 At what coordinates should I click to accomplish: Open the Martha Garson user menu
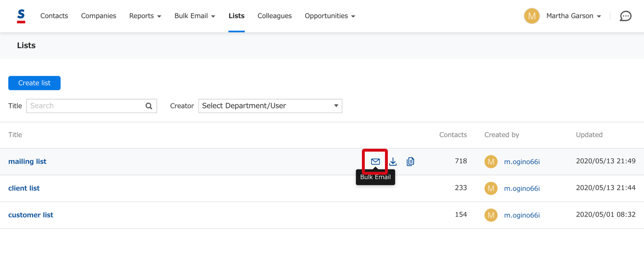[573, 16]
